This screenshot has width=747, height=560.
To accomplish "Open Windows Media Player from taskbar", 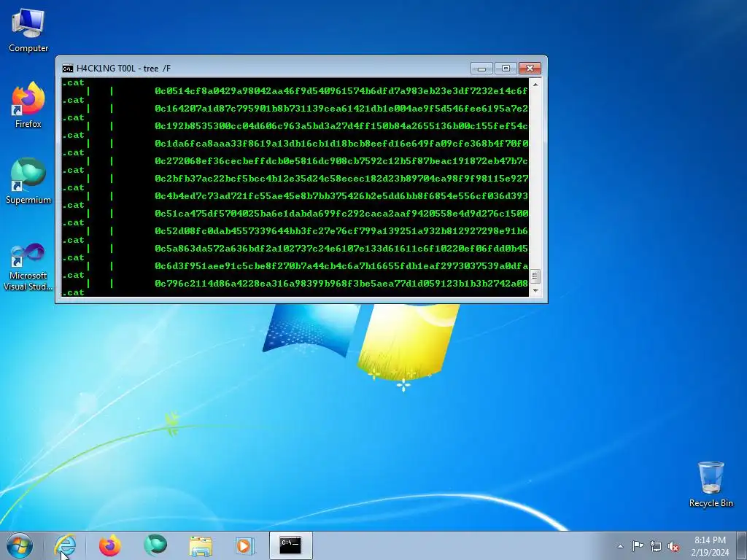I will tap(245, 545).
